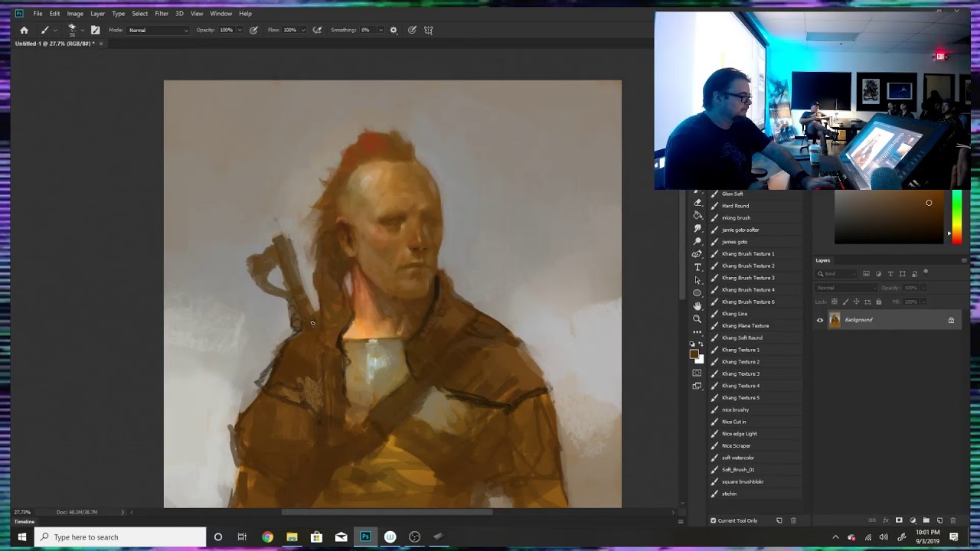Image resolution: width=980 pixels, height=551 pixels.
Task: Toggle Quick Mask mode icon
Action: [697, 373]
